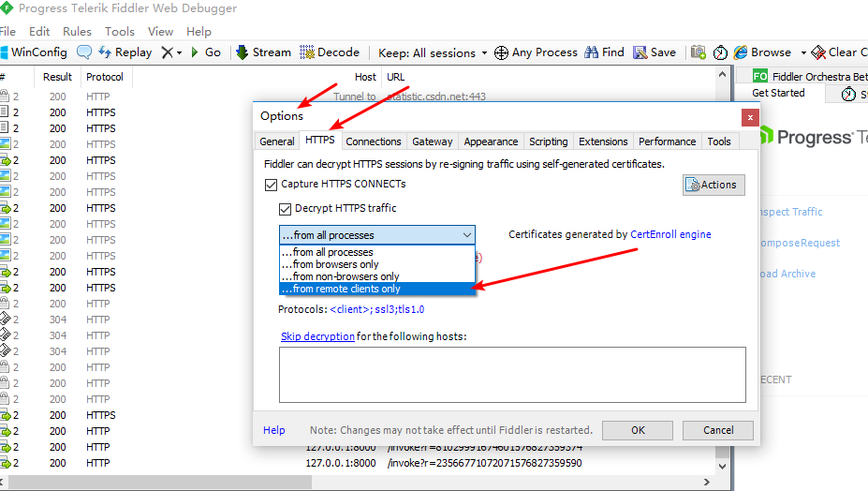This screenshot has height=491, width=868.
Task: Click the CertEnroll engine link
Action: (671, 234)
